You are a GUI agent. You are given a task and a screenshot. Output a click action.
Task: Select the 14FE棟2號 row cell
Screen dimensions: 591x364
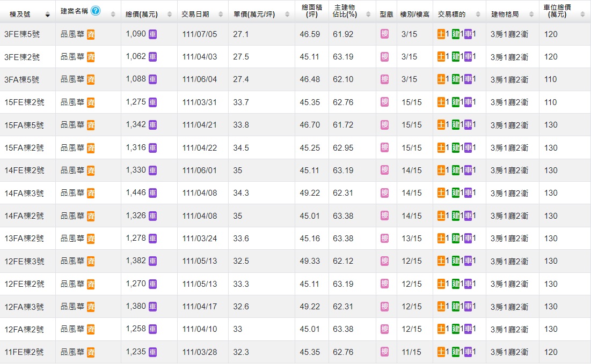click(24, 170)
